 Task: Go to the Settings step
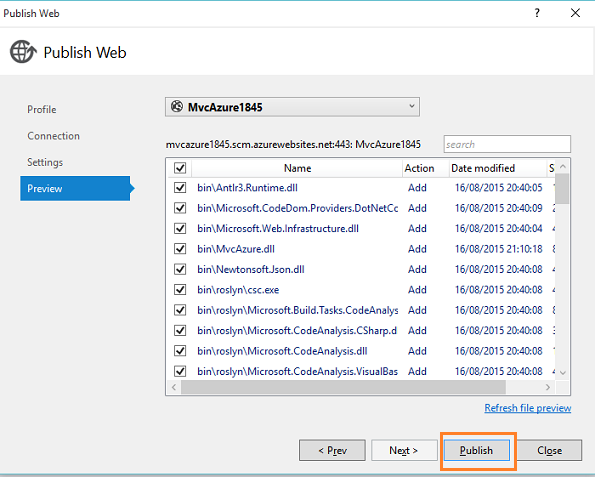(45, 162)
